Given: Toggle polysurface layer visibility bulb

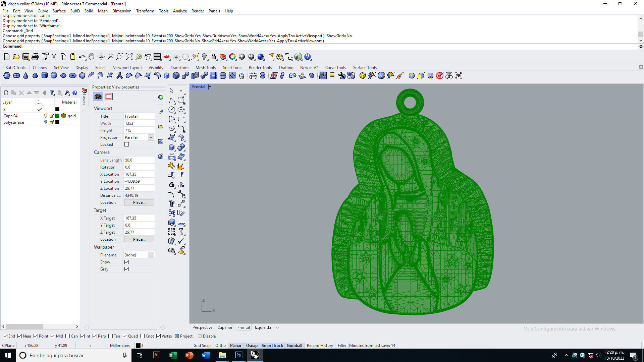Looking at the screenshot, I should [x=46, y=122].
